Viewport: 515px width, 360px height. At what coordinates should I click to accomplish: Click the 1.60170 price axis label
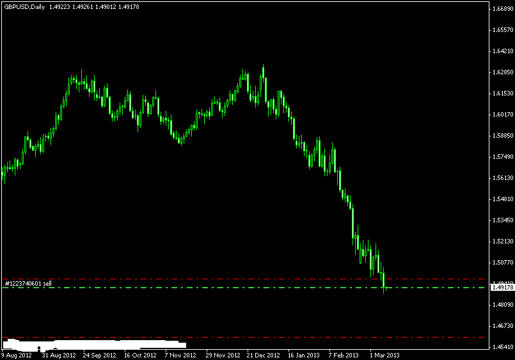pos(503,114)
